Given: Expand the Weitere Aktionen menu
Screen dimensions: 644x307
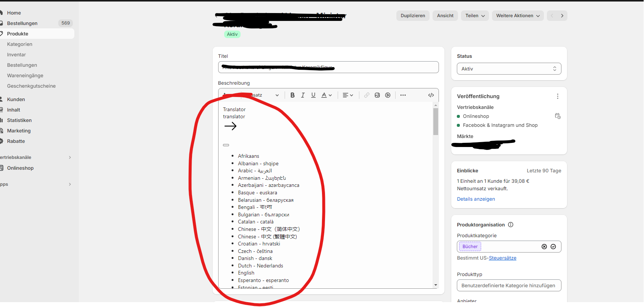Looking at the screenshot, I should 518,16.
